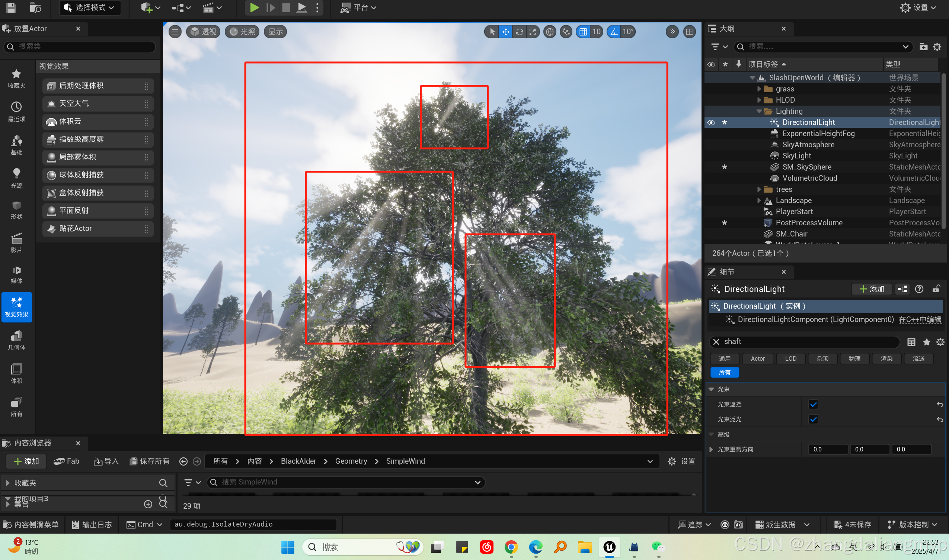
Task: Click the 在C++中编辑 link
Action: tap(920, 319)
